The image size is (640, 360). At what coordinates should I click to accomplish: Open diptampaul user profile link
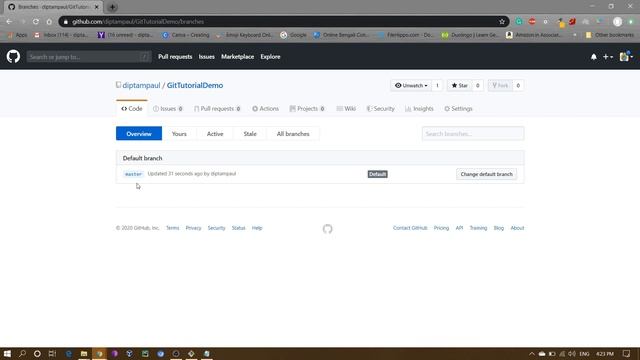141,85
